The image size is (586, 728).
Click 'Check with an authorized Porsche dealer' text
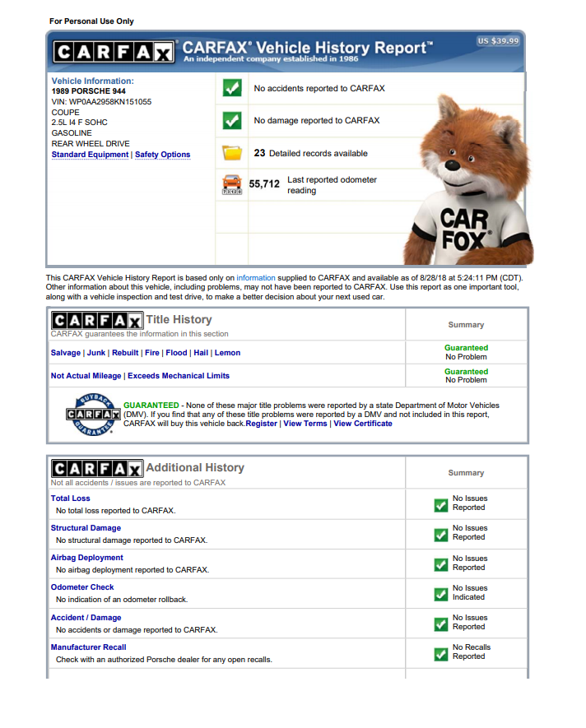pos(164,659)
